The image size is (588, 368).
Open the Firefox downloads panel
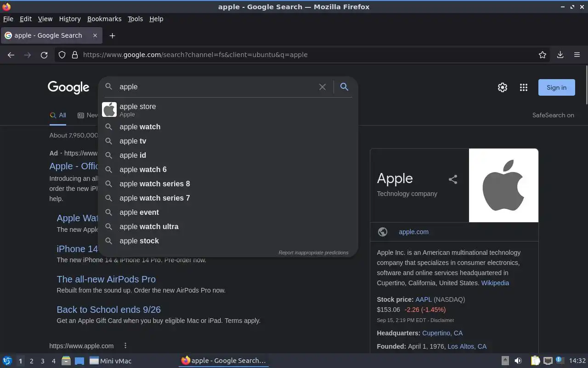point(560,55)
